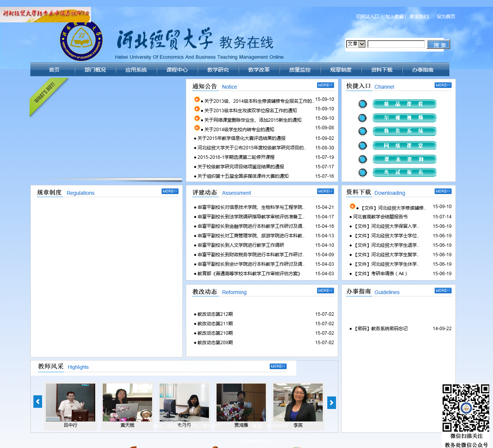Open the 尔雅视频 quick channel button
The image size is (493, 448).
[404, 118]
